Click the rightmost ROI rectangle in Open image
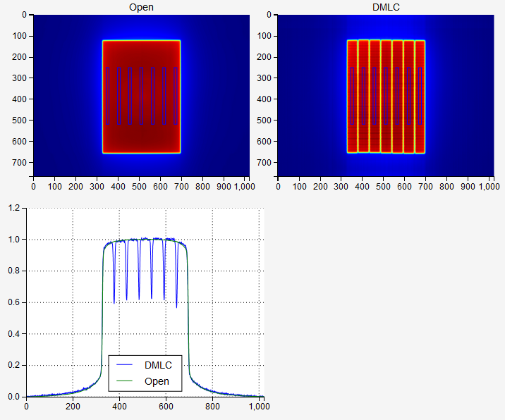Image resolution: width=505 pixels, height=420 pixels. 176,96
